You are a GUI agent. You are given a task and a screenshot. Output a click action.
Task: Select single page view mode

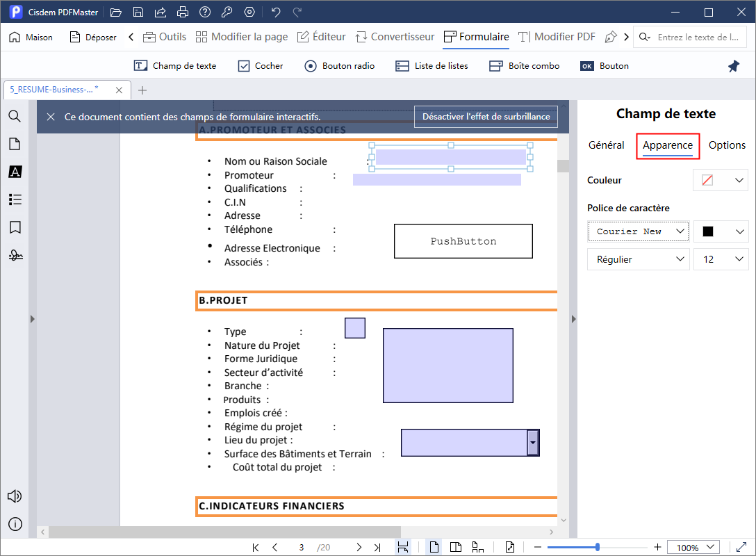[434, 548]
